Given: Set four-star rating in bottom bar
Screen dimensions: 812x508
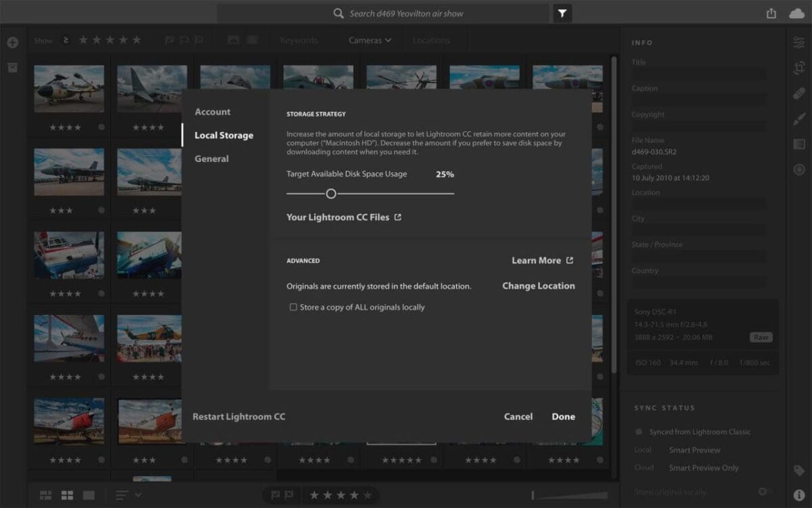Looking at the screenshot, I should click(x=355, y=495).
